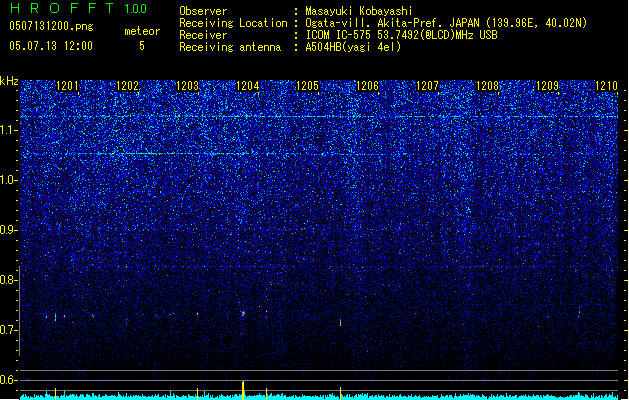Click the bright meteor echo near 1204
This screenshot has width=629, height=400.
pos(243,313)
